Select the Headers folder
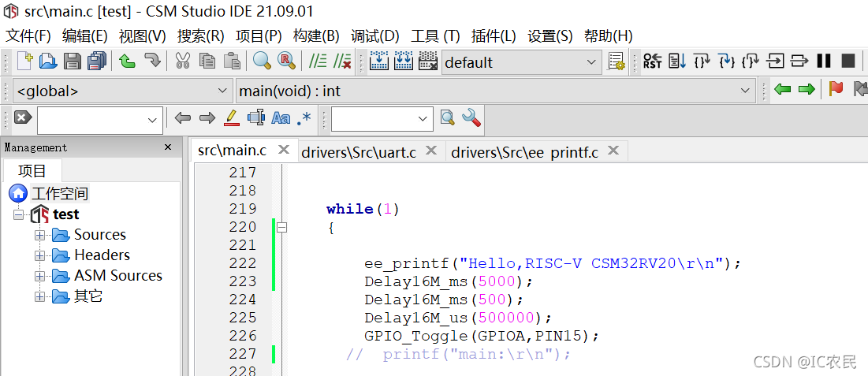Image resolution: width=868 pixels, height=376 pixels. click(x=102, y=255)
